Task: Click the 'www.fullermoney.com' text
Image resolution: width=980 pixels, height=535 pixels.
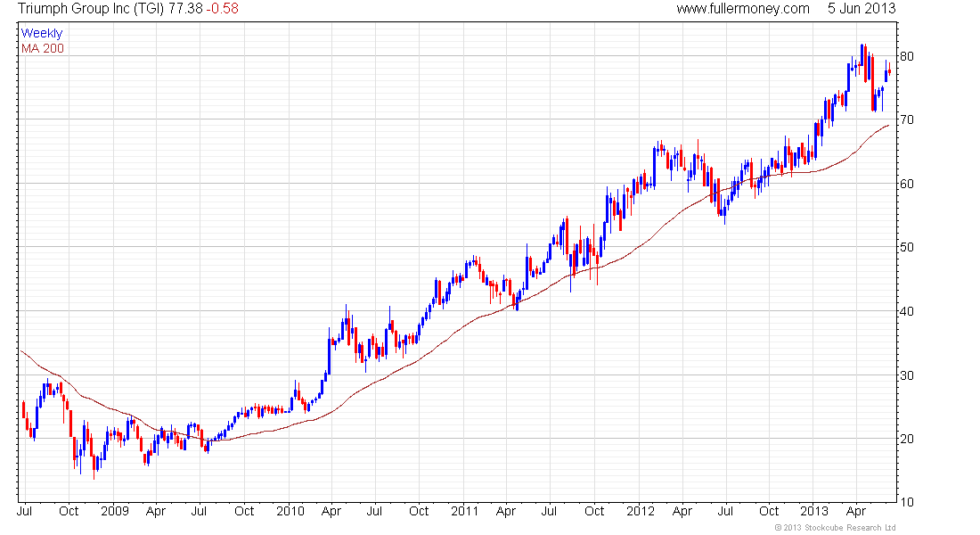Action: [x=743, y=9]
